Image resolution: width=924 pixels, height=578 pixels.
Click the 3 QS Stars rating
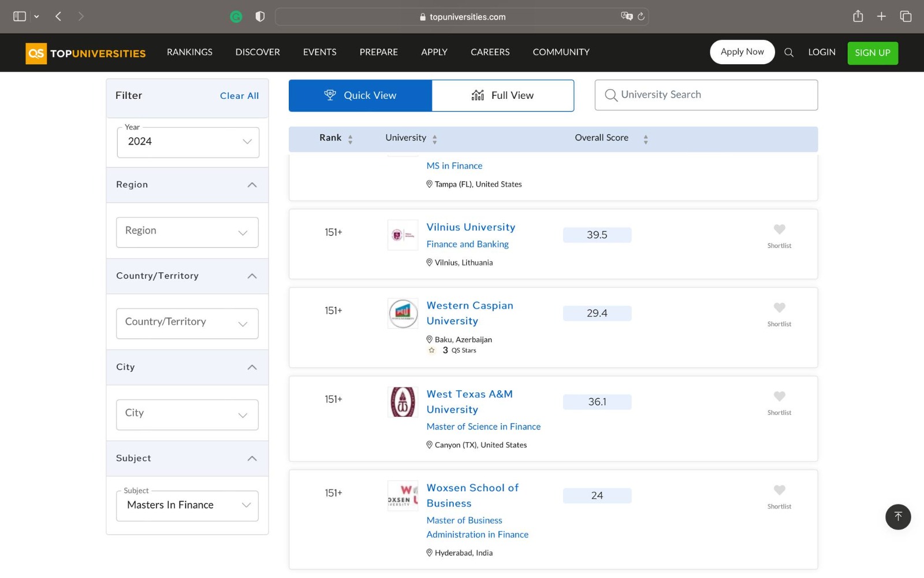tap(452, 350)
